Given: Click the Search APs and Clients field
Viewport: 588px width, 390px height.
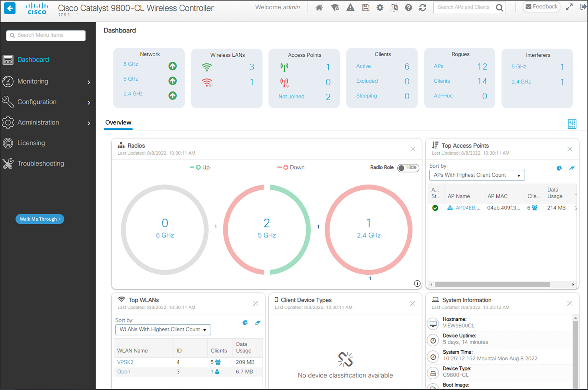Looking at the screenshot, I should pyautogui.click(x=463, y=8).
